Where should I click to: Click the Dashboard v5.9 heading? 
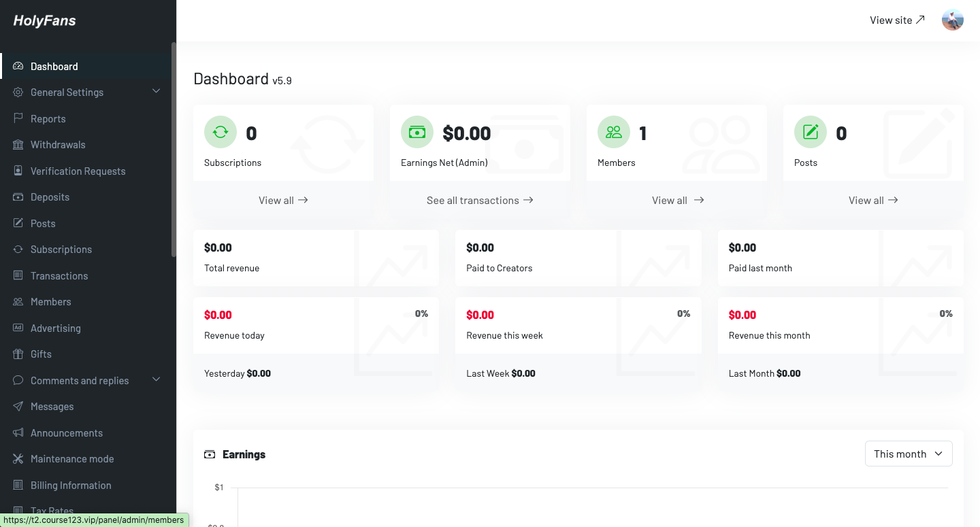click(242, 79)
